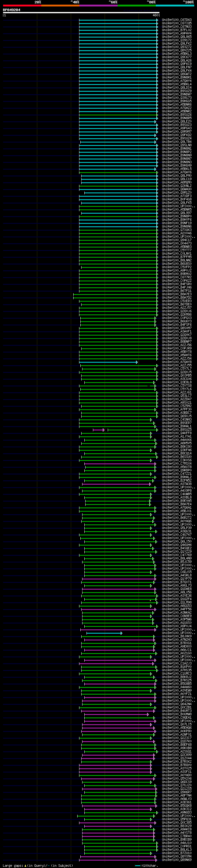Click hit label UniRef100_Q9LFK2
The height and width of the screenshot is (868, 197).
177,43
